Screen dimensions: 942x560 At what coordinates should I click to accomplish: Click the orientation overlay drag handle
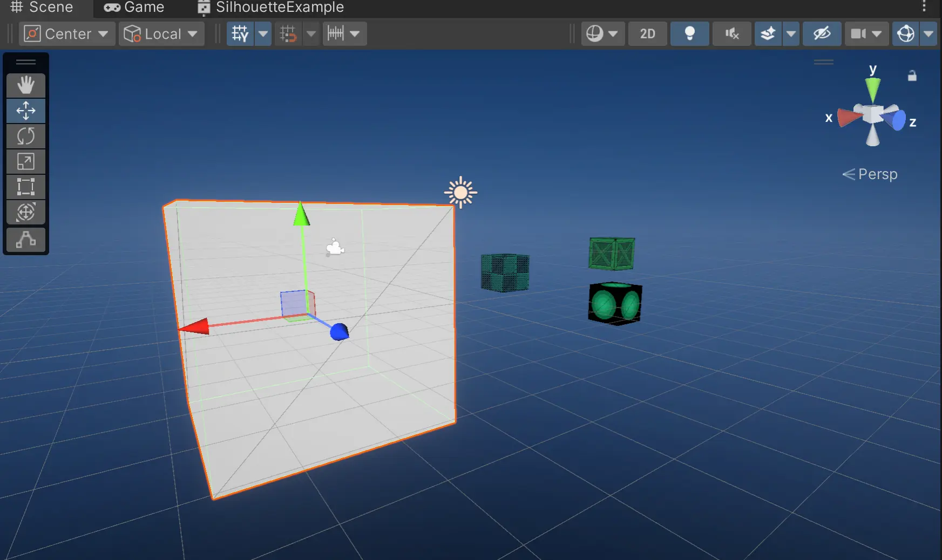(x=824, y=62)
